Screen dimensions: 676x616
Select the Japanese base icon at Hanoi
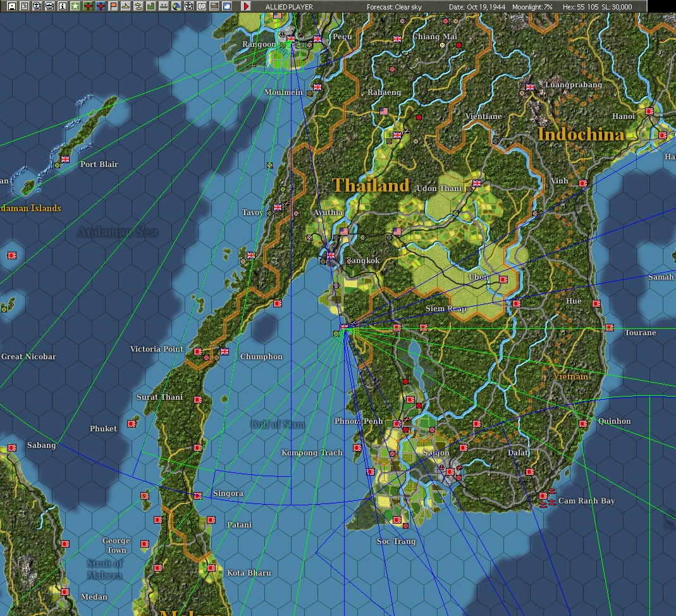coord(649,111)
